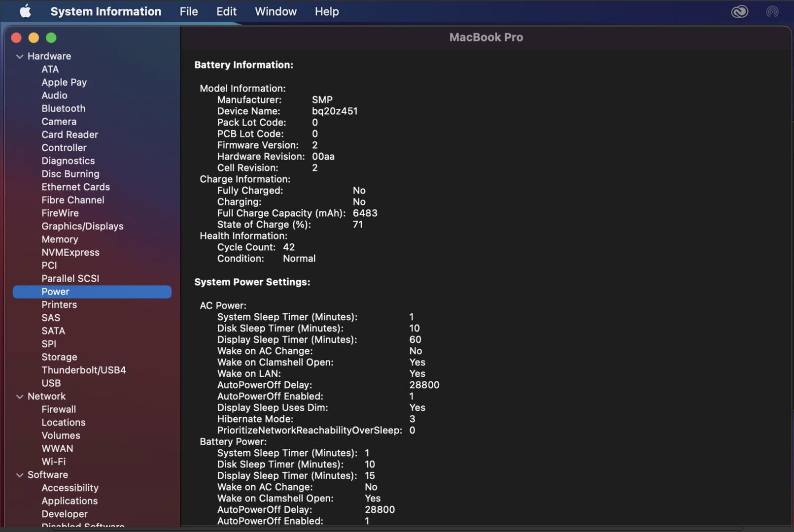
Task: Select SATA in the sidebar
Action: [x=53, y=331]
